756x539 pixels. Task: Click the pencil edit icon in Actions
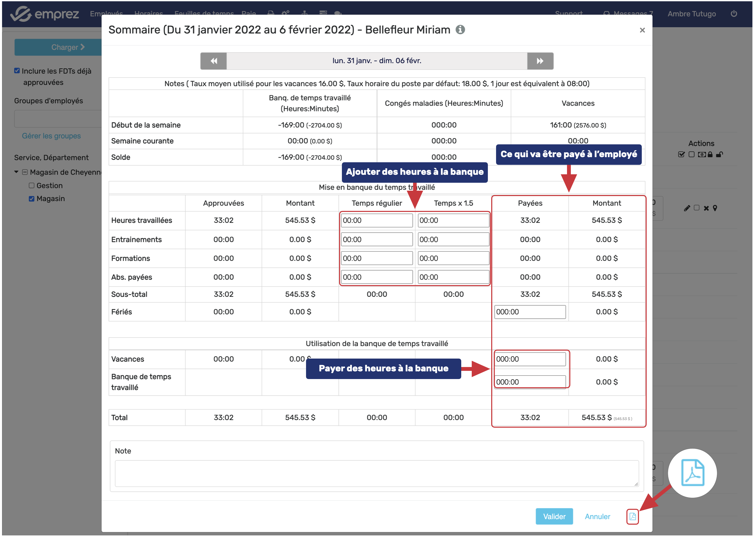click(x=687, y=208)
